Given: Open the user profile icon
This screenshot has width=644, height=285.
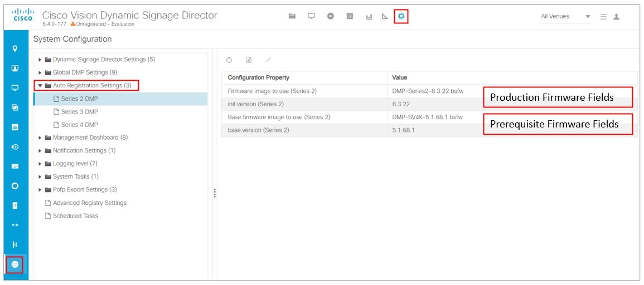Looking at the screenshot, I should 616,17.
